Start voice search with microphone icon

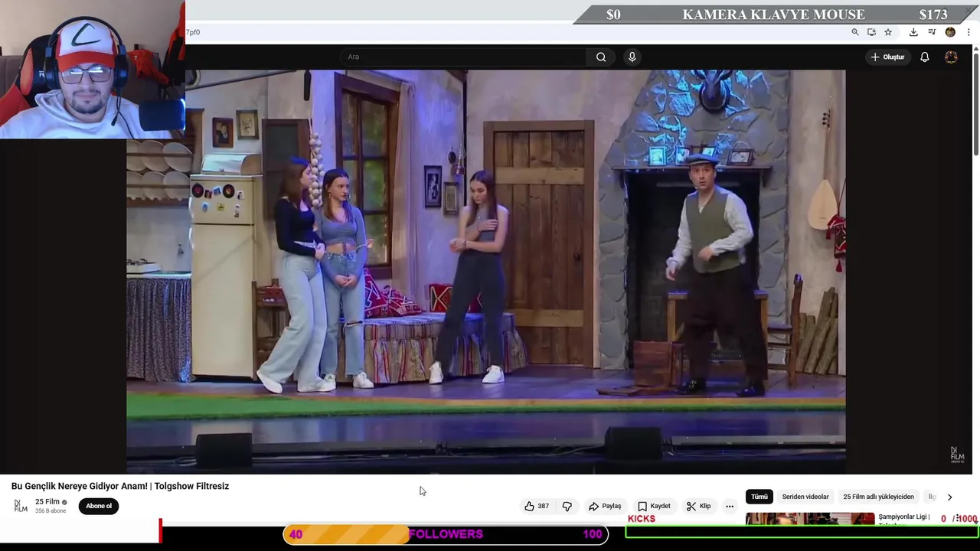[632, 57]
